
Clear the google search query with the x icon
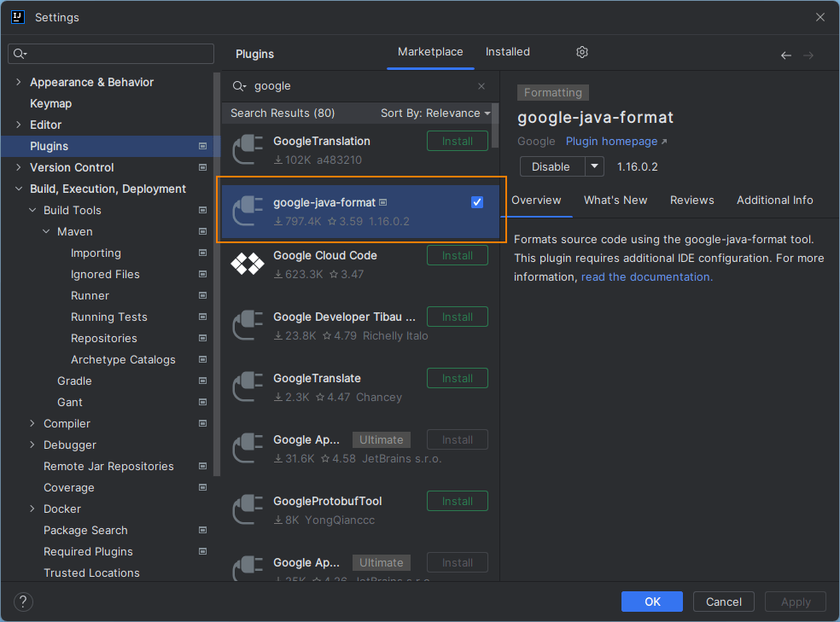(x=481, y=85)
